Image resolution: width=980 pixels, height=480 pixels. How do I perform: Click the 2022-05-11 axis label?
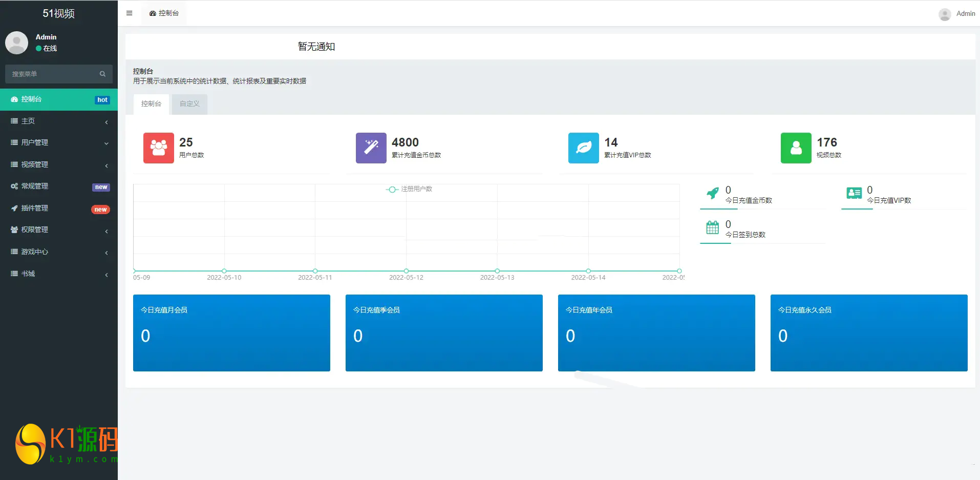[x=315, y=278]
